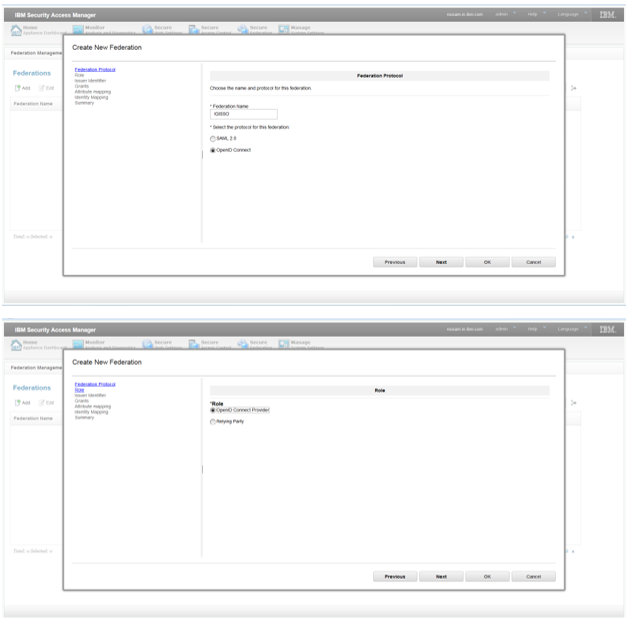Viewport: 631px width, 622px height.
Task: Click Grants step in Role dialog
Action: click(82, 401)
